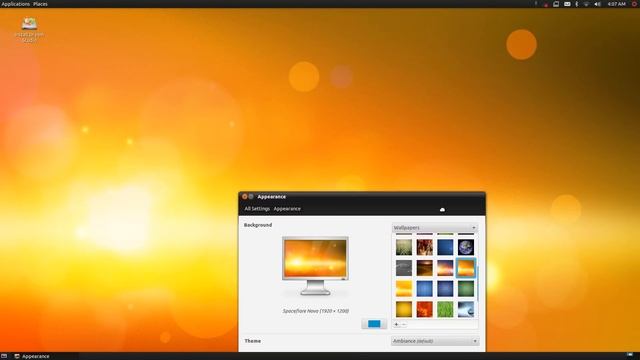Select the fiery red-orange wallpaper thumbnail

pyautogui.click(x=424, y=309)
